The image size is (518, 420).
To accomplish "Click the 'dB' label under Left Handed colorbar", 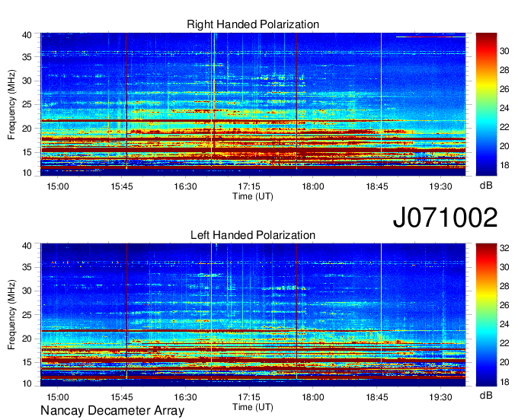I will point(486,395).
